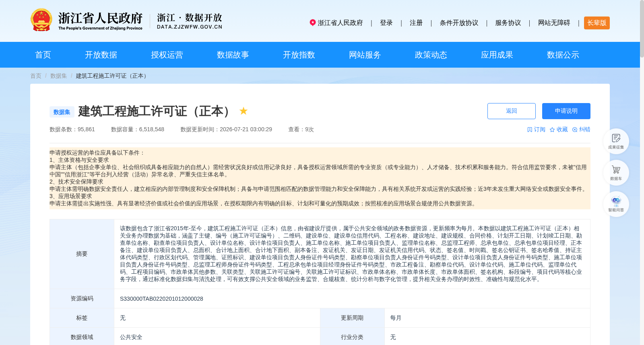The image size is (644, 345).
Task: Switch to 长辈版 elder mode
Action: pos(597,23)
